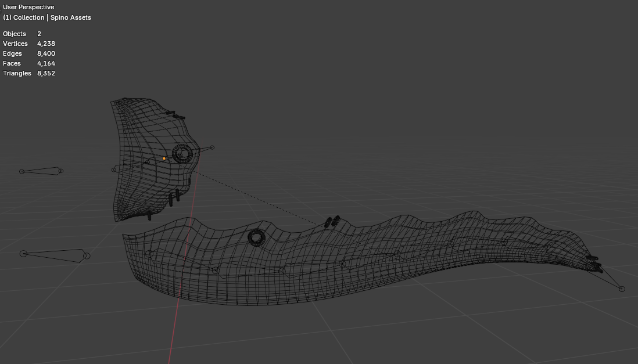Click the "Faces" statistics label

(12, 63)
